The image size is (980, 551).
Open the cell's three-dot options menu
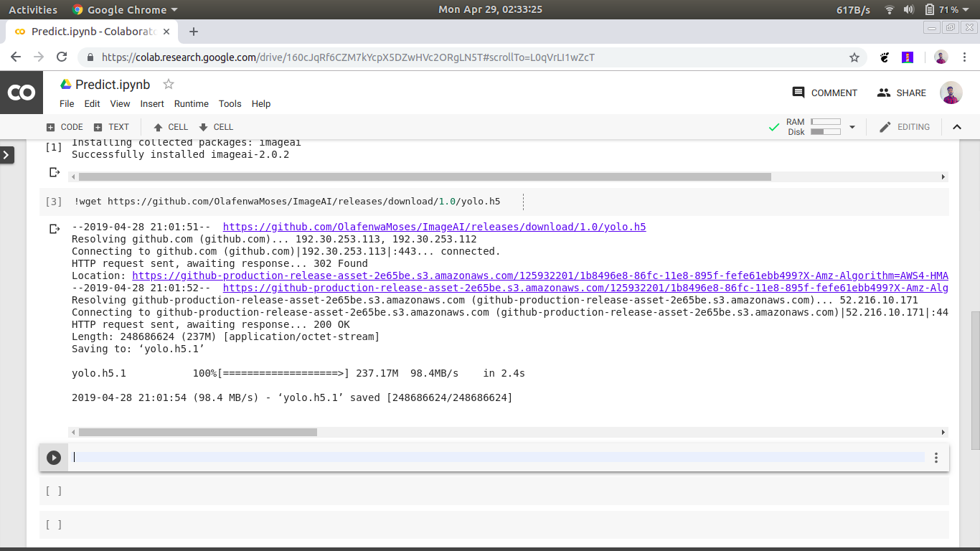click(936, 458)
